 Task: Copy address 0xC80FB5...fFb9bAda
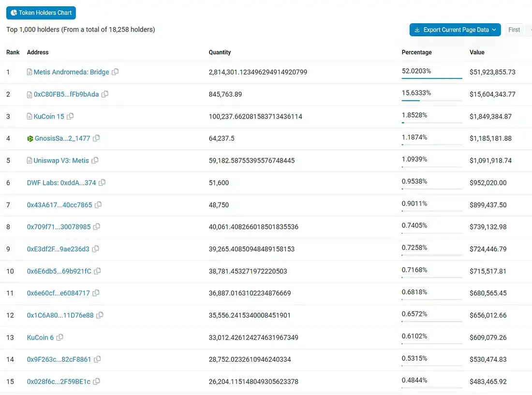105,94
